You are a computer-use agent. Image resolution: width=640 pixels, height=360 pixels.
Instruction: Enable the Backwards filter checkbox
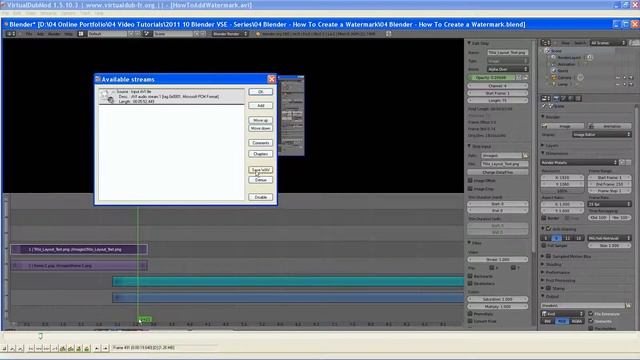tap(470, 276)
